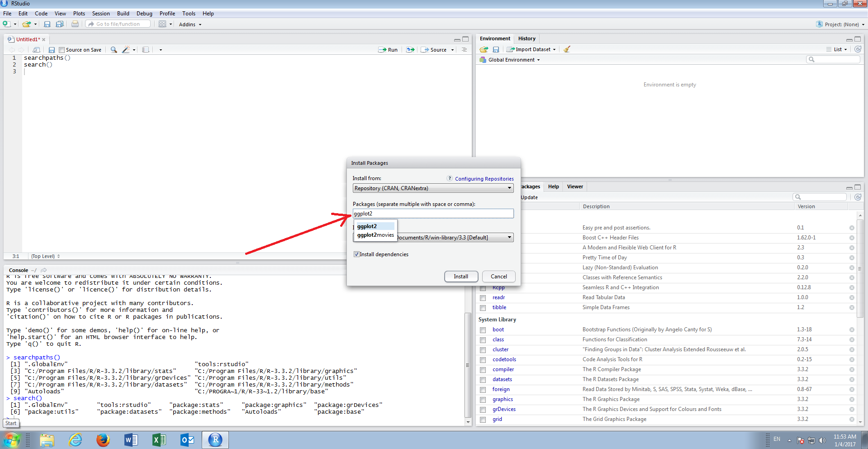Show in new window icon in editor toolbar
This screenshot has width=868, height=449.
click(x=37, y=50)
